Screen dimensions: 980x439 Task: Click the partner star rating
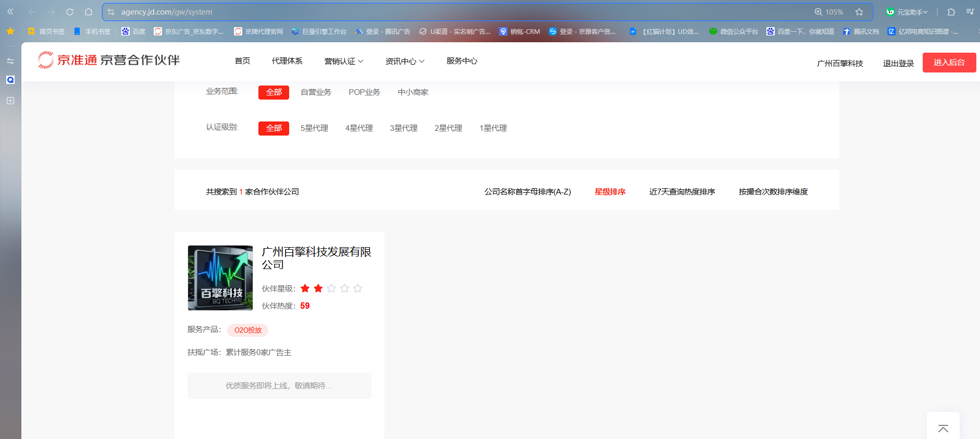coord(331,288)
